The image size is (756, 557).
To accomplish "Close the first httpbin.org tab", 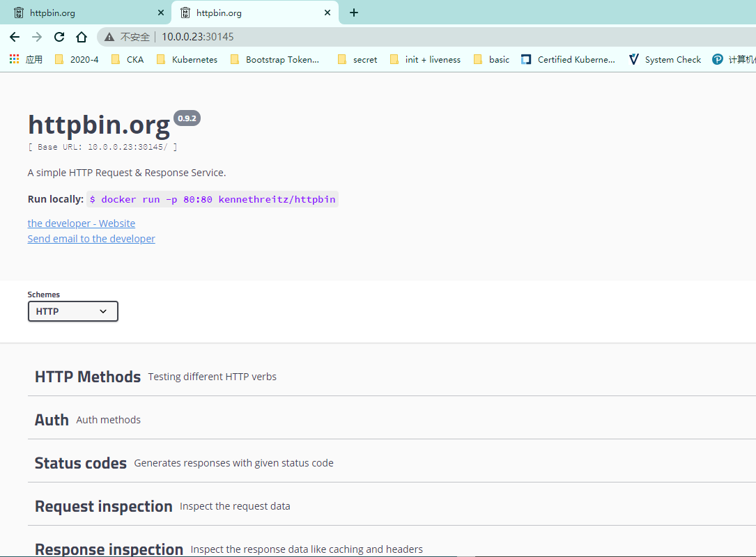I will point(161,13).
